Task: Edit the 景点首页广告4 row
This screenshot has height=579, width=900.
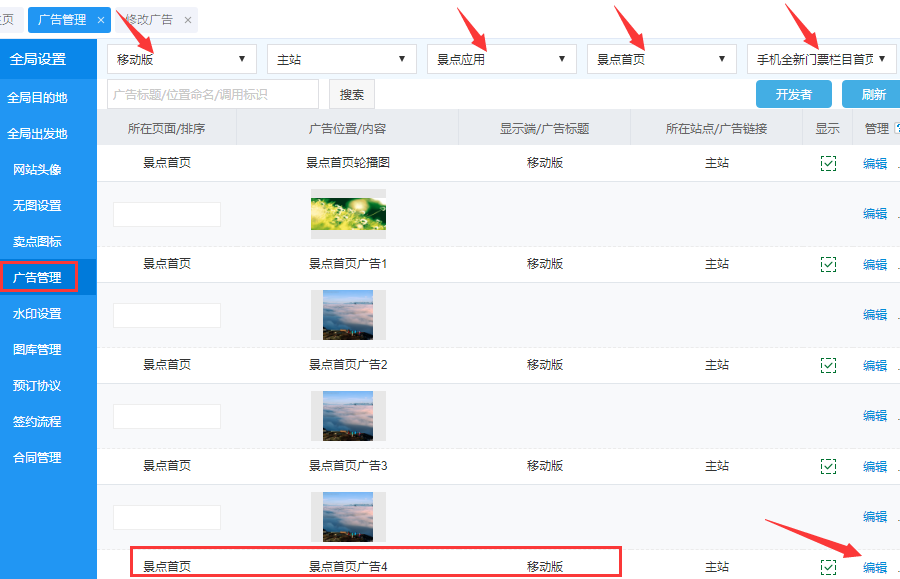Action: coord(875,567)
